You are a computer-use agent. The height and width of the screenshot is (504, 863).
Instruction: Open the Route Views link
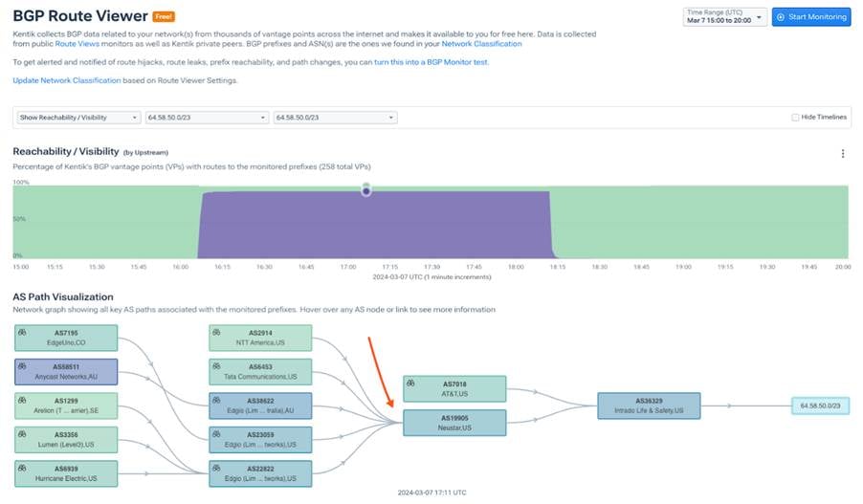(77, 43)
